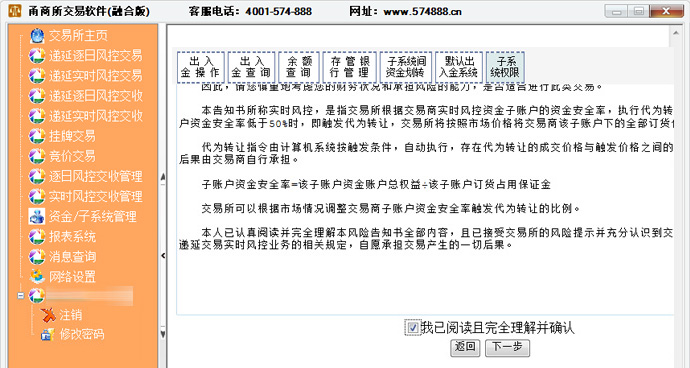Switch to the 存管银行管理 tab

(x=349, y=67)
